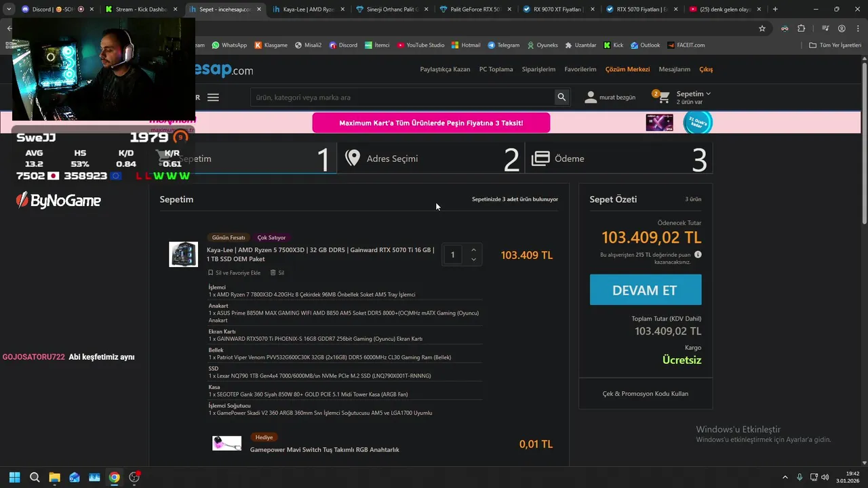Switch to Sinerji Orthanc Palit tab
This screenshot has height=488, width=868.
393,9
